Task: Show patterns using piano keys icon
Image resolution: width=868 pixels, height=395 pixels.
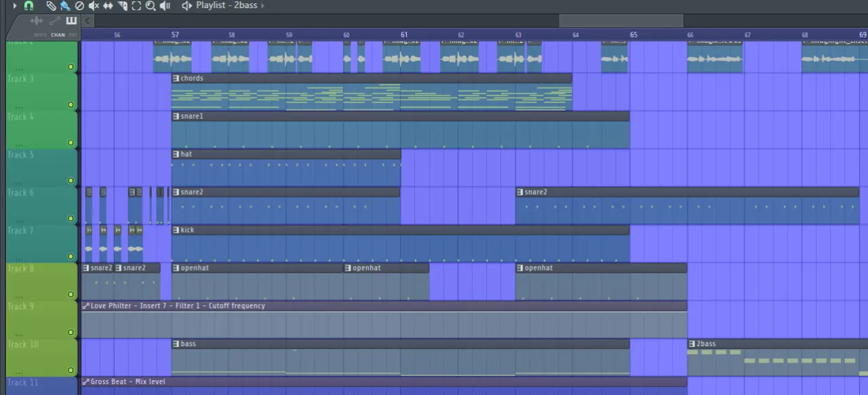Action: 71,21
